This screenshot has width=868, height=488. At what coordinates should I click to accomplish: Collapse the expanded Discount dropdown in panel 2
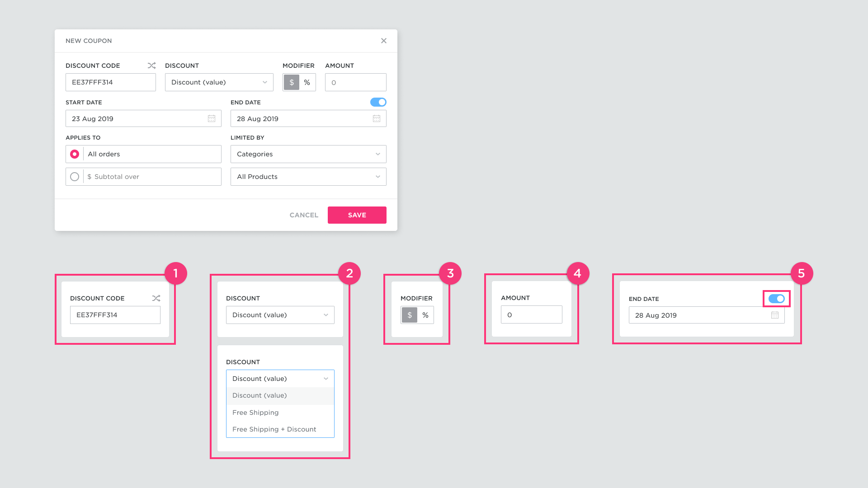click(x=280, y=379)
